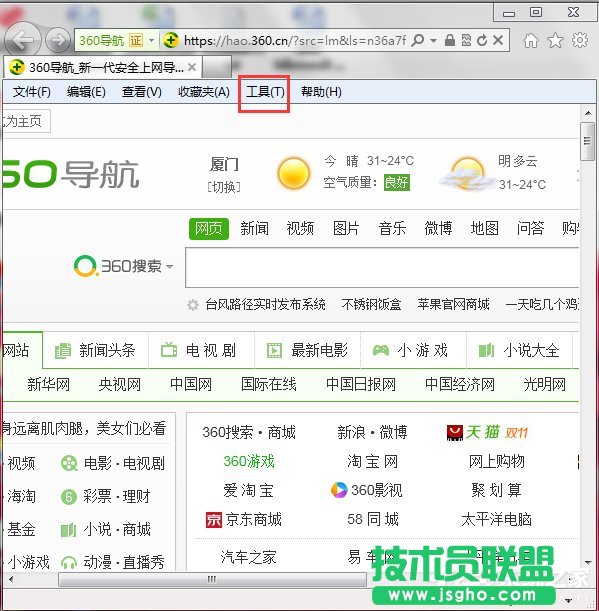
Task: Open the 工具(T) menu
Action: tap(265, 92)
